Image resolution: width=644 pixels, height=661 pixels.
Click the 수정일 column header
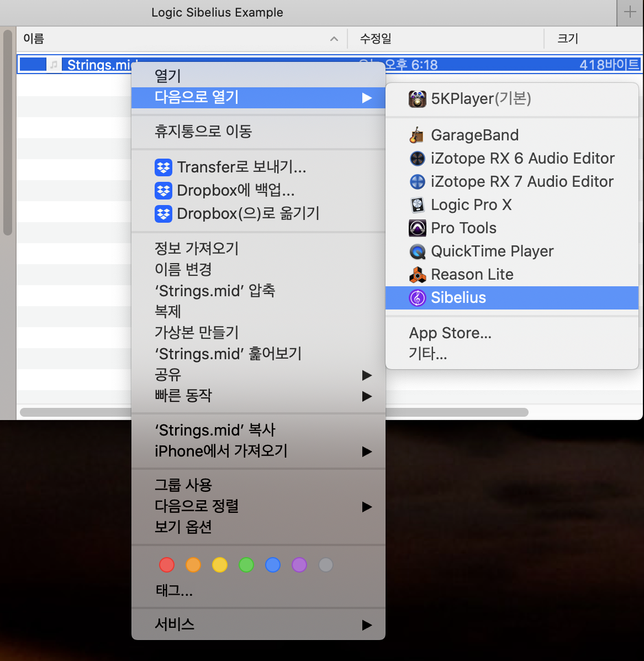pyautogui.click(x=446, y=39)
